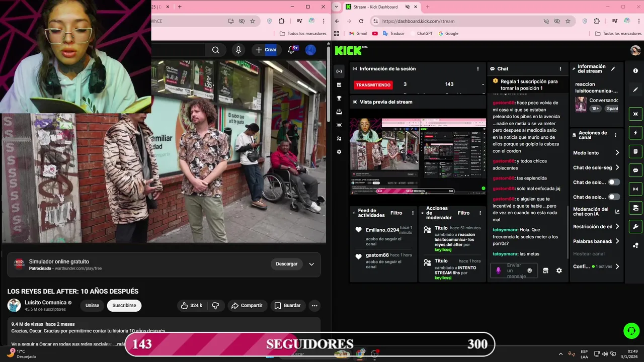Image resolution: width=644 pixels, height=362 pixels.
Task: Click the Compartir button on YouTube
Action: pos(247,305)
